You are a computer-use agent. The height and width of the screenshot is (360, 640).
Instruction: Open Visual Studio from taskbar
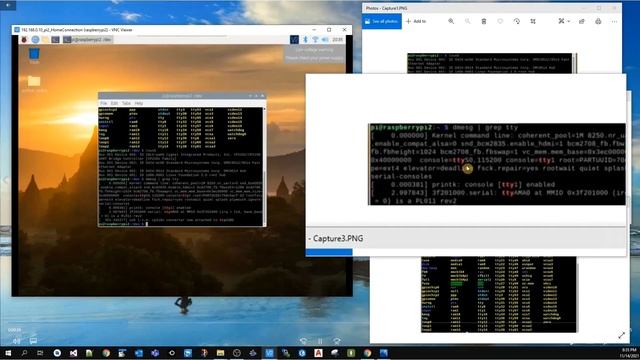(73, 353)
